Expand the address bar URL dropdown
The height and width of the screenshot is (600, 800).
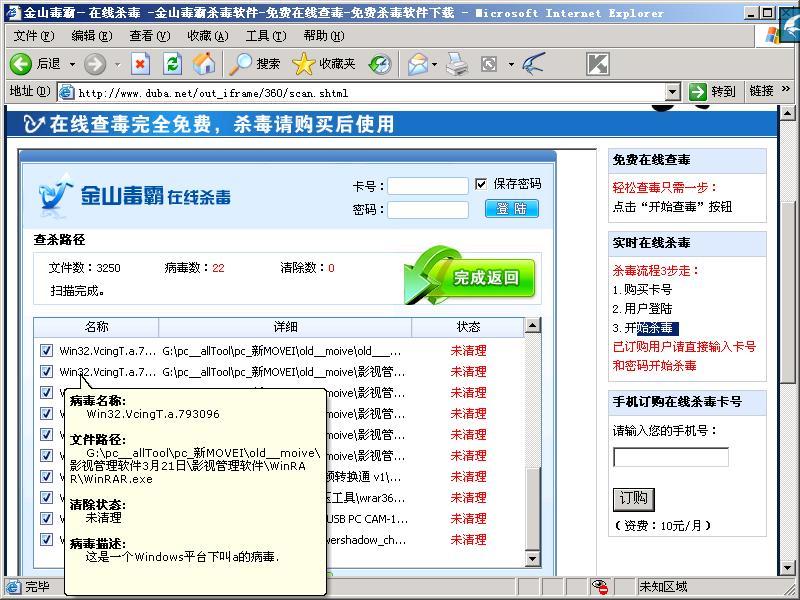(673, 92)
